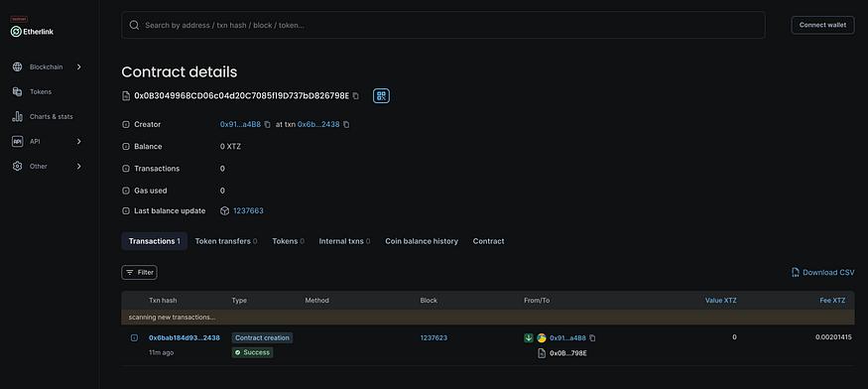Click contract icon beside 0x0B...798E
This screenshot has width=868, height=389.
(542, 353)
